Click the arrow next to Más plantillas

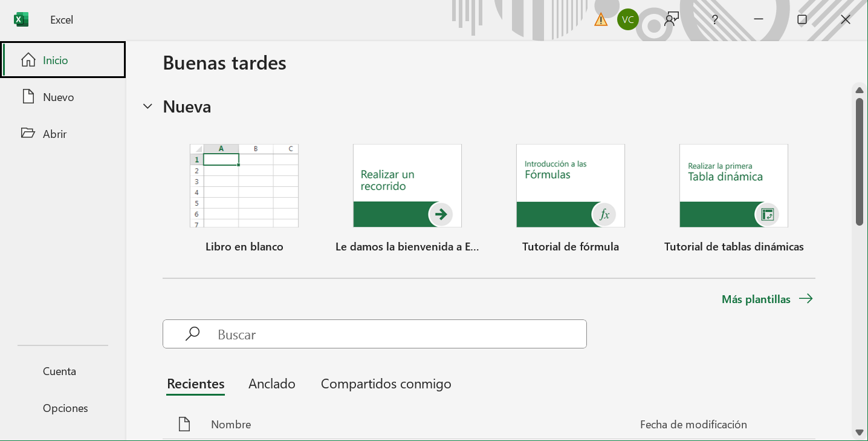[805, 299]
